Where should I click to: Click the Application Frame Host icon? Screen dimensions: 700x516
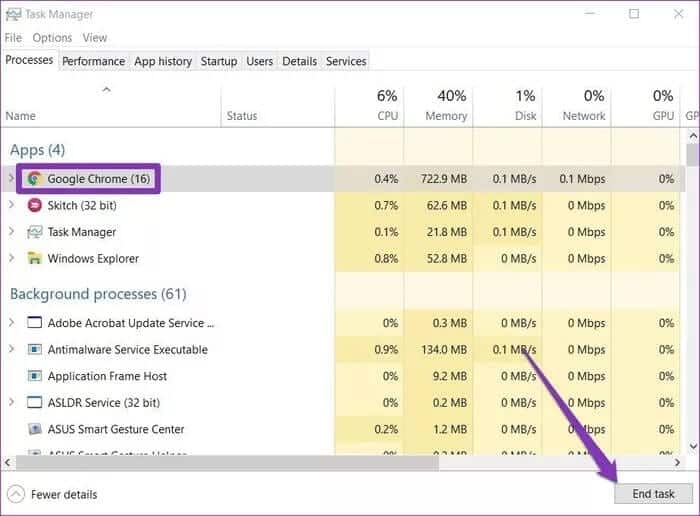34,376
